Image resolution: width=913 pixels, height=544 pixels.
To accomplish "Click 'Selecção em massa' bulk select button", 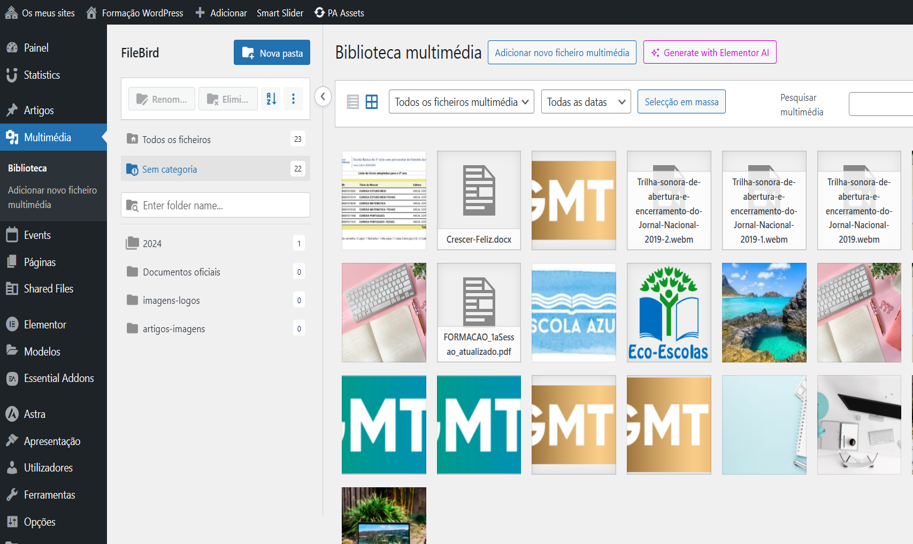I will [x=681, y=102].
